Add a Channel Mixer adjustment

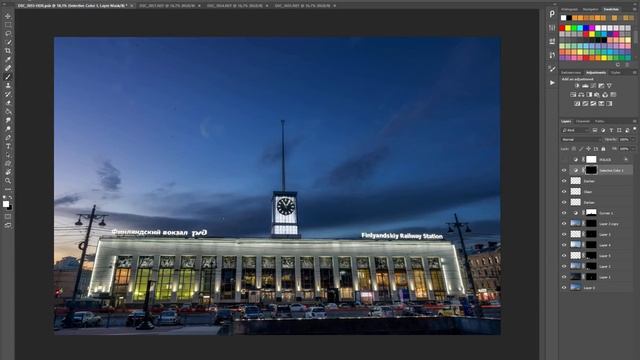605,95
